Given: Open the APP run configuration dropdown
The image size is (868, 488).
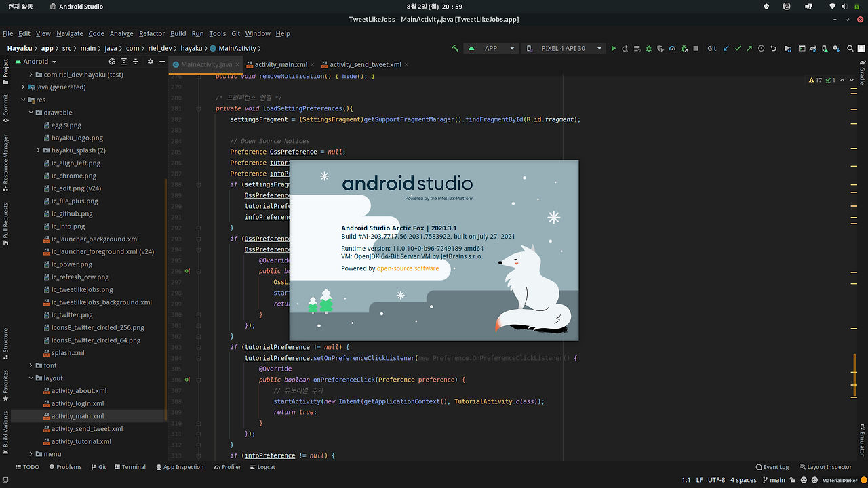Looking at the screenshot, I should click(491, 48).
